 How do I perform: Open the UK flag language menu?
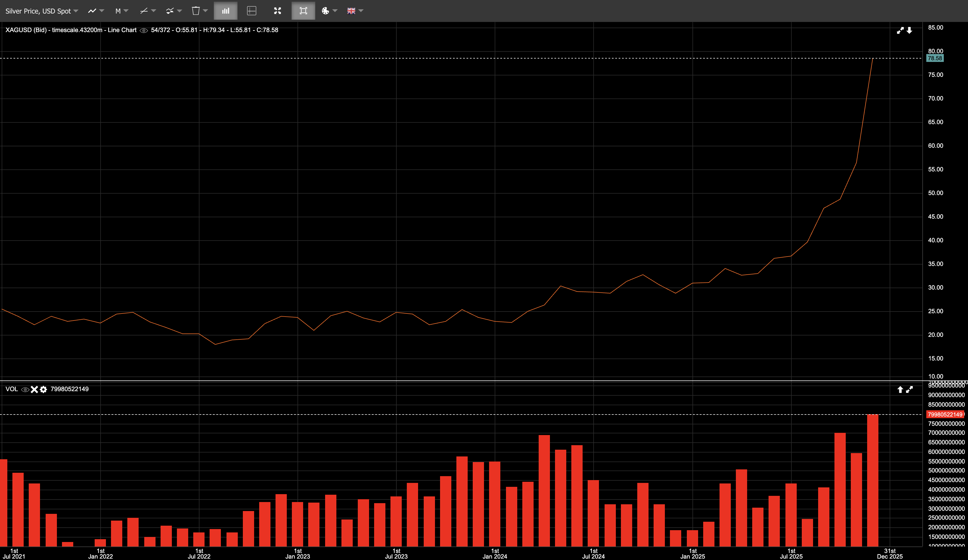pyautogui.click(x=354, y=11)
